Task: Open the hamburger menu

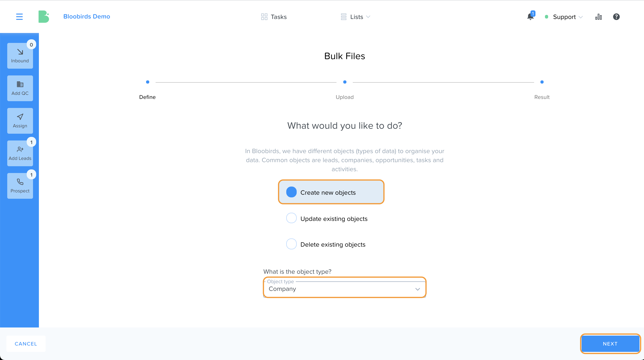Action: (19, 17)
